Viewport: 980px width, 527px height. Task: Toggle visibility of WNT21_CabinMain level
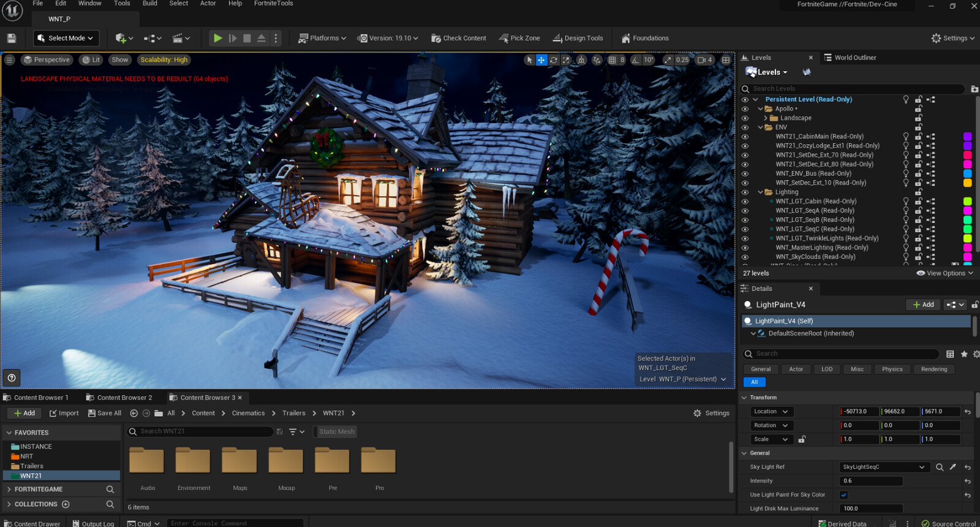pos(745,137)
